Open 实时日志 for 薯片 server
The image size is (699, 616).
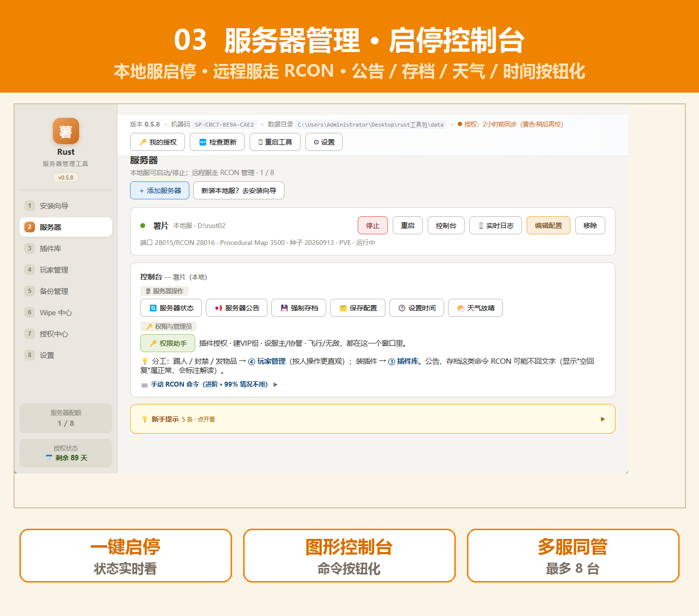496,226
